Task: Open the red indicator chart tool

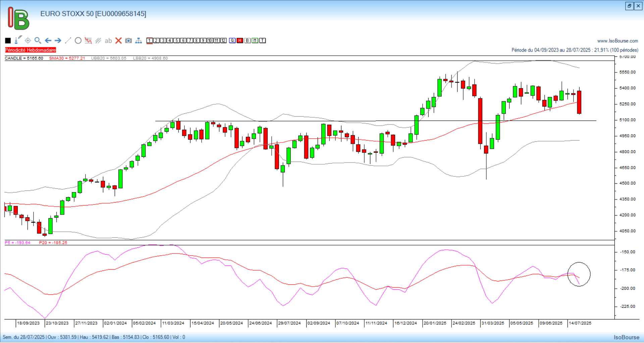Action: click(88, 41)
